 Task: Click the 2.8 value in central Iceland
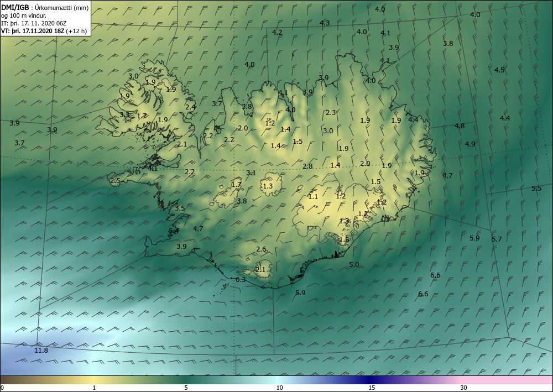pyautogui.click(x=307, y=166)
